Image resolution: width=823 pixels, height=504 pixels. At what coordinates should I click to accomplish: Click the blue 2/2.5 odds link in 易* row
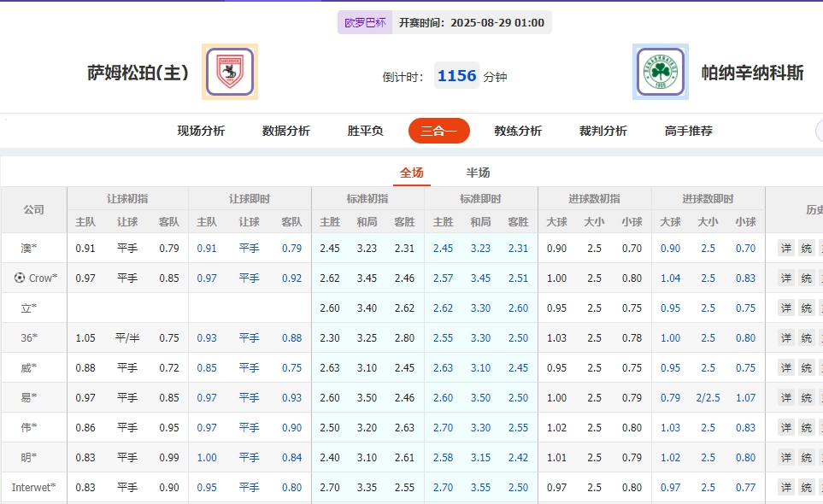pos(708,397)
